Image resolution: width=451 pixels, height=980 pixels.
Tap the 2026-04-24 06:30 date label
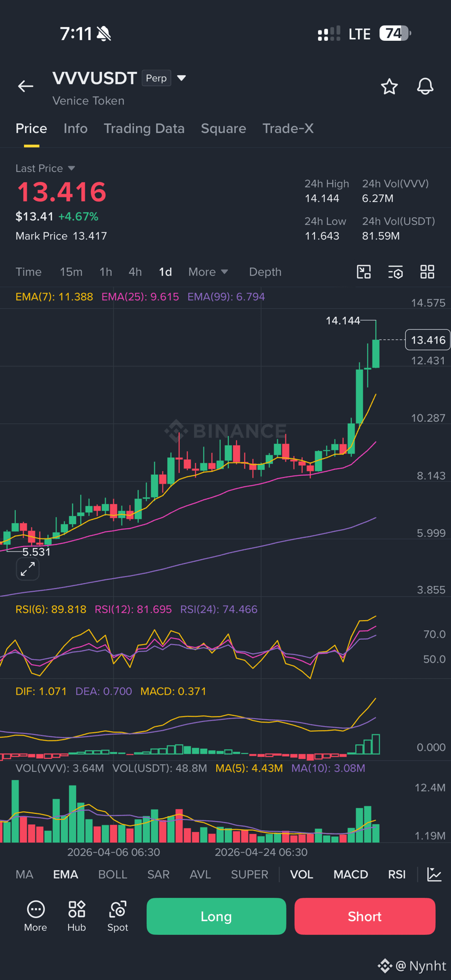261,852
